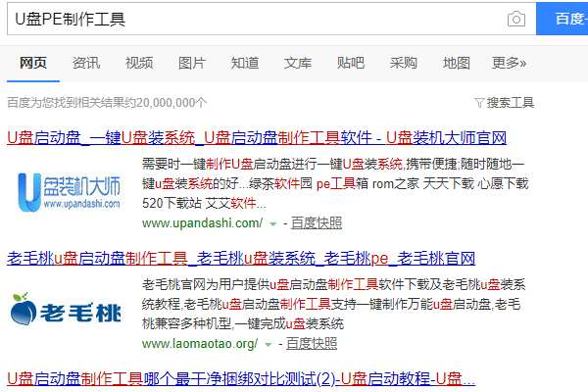Switch to the 知道 tab
The image size is (588, 392).
[244, 63]
